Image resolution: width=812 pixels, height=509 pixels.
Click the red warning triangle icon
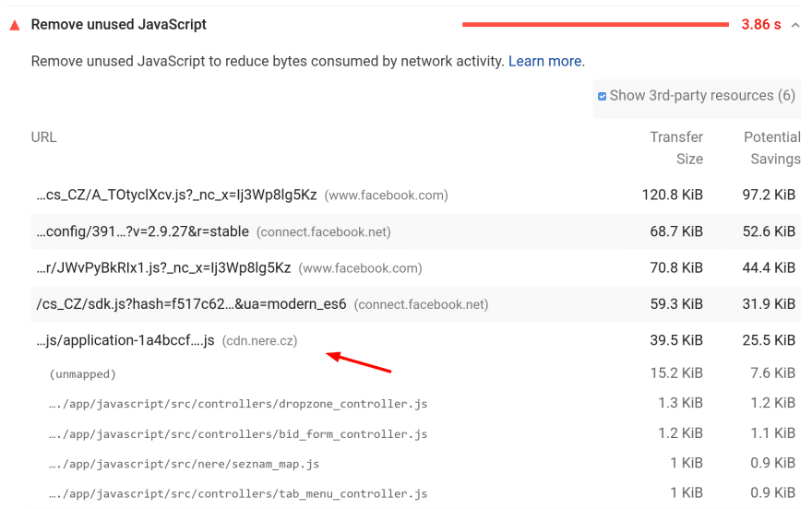[x=15, y=25]
